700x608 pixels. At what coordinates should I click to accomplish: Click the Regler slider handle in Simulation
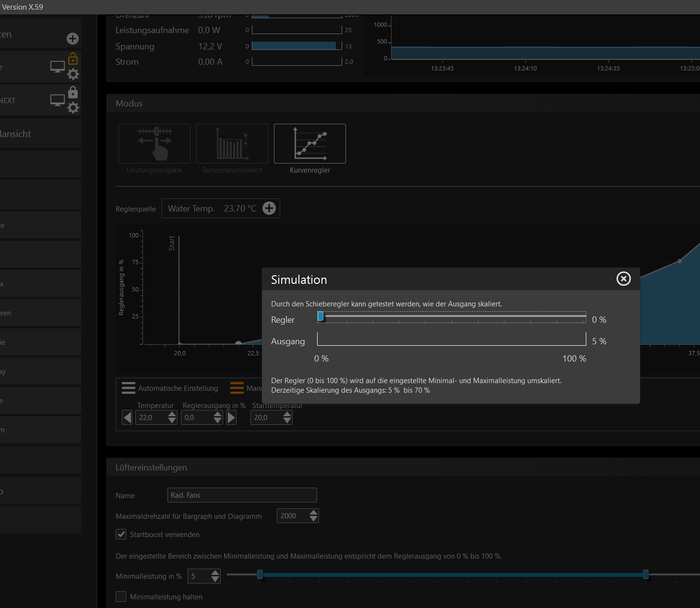click(320, 316)
